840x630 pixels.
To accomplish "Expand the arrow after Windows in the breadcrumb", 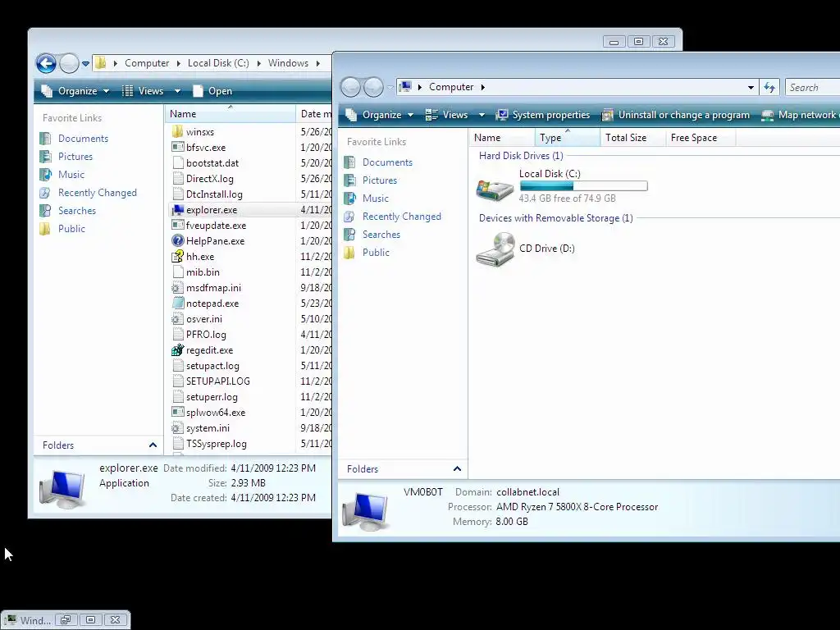I will tap(318, 63).
